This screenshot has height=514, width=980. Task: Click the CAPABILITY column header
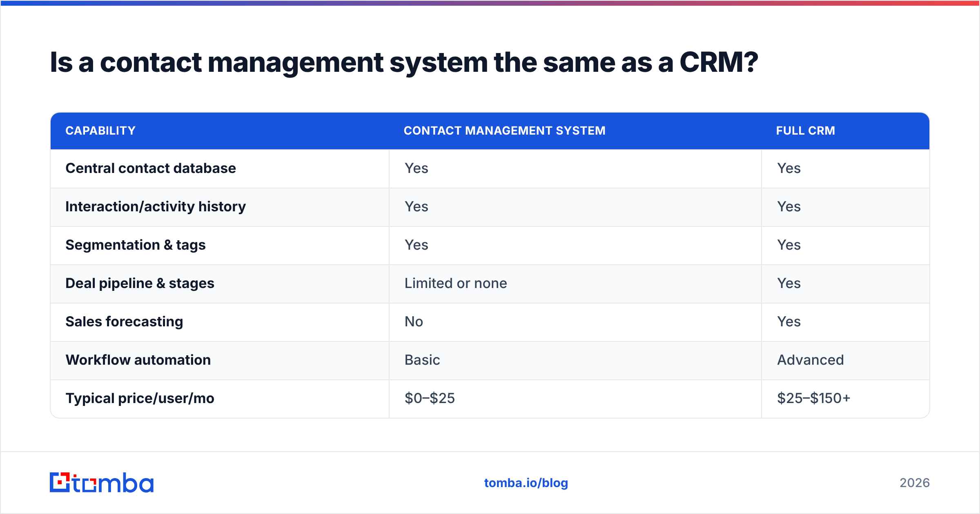pyautogui.click(x=100, y=131)
